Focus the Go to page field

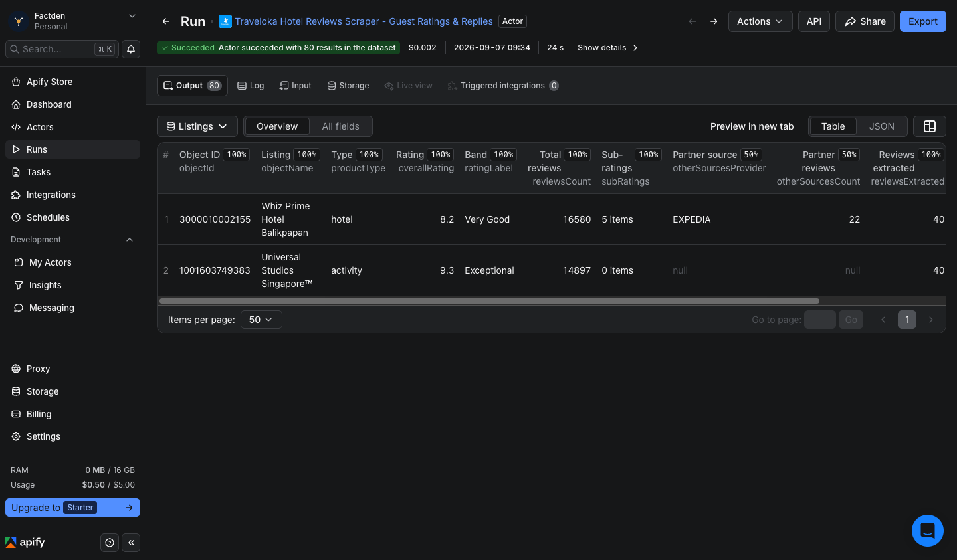(820, 320)
